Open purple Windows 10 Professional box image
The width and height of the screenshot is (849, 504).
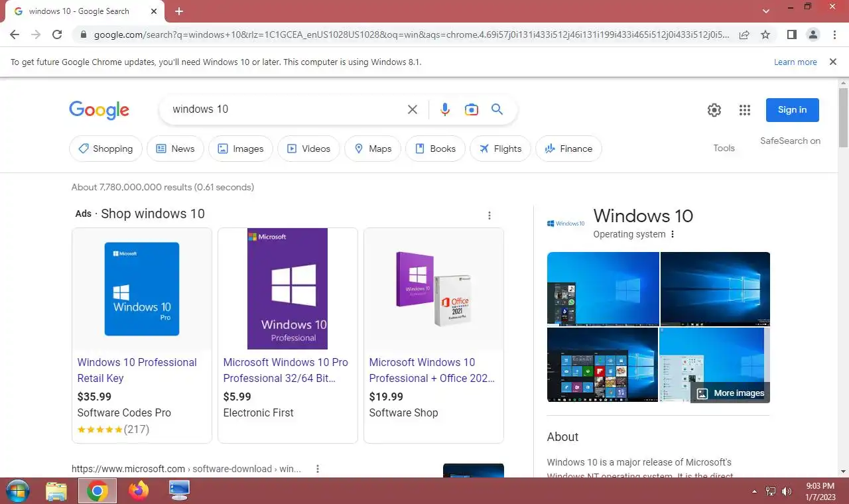click(x=287, y=289)
